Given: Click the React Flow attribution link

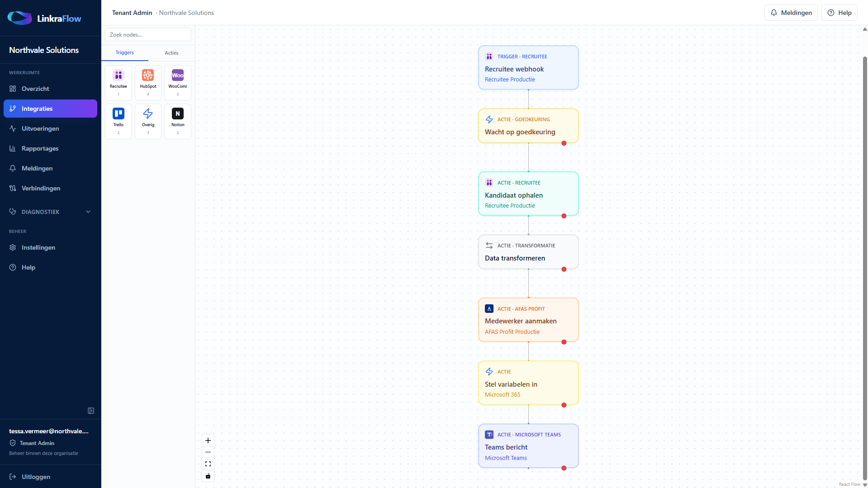Looking at the screenshot, I should 849,484.
